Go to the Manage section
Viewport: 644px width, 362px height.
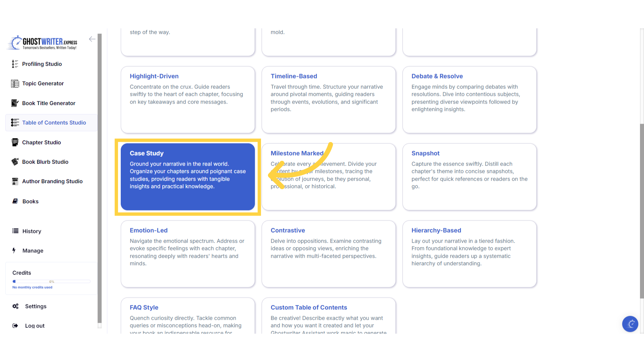coord(33,251)
